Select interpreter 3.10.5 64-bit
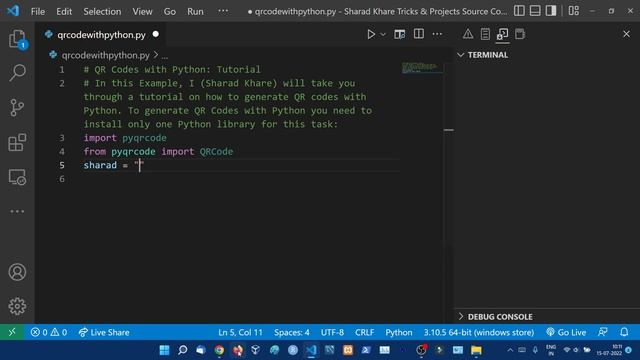Screen dimensions: 640x360 tap(479, 332)
